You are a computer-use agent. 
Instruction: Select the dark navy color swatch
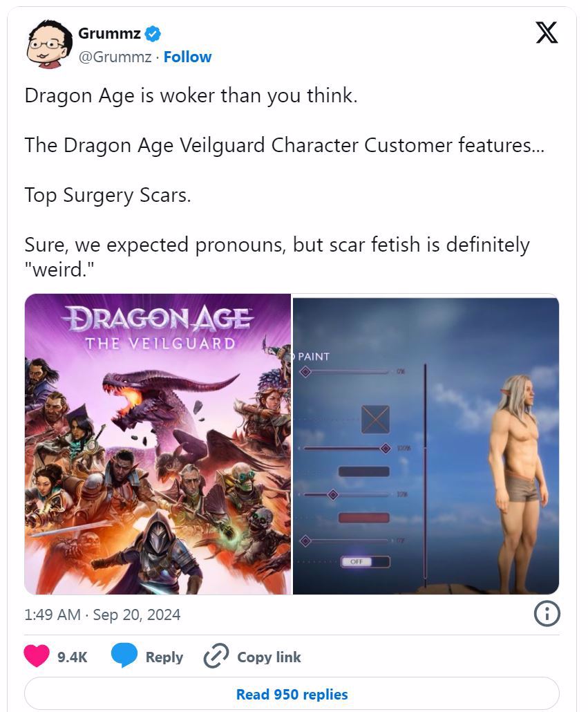pos(364,471)
